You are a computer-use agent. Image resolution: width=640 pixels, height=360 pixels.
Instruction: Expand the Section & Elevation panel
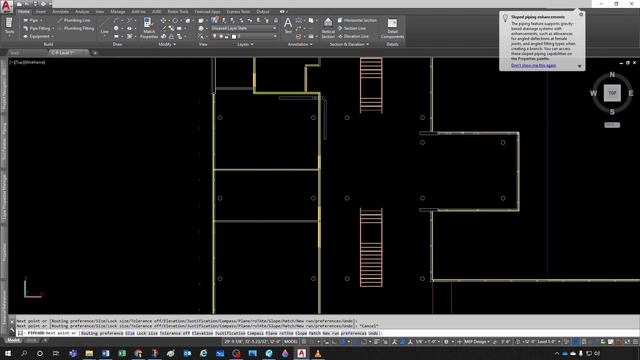tap(349, 44)
